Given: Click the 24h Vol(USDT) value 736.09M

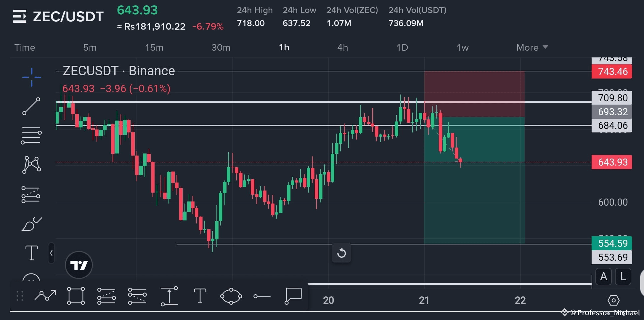Looking at the screenshot, I should [406, 23].
